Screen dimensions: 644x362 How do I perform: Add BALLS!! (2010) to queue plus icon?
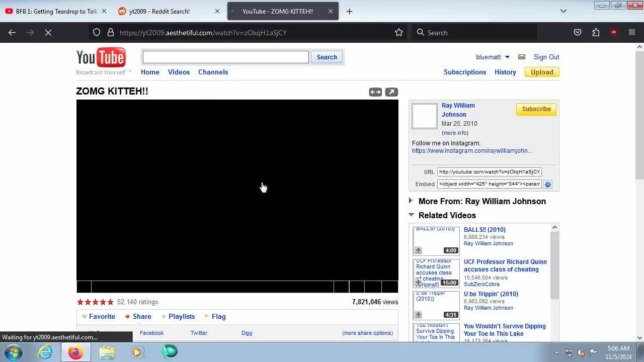coord(418,250)
